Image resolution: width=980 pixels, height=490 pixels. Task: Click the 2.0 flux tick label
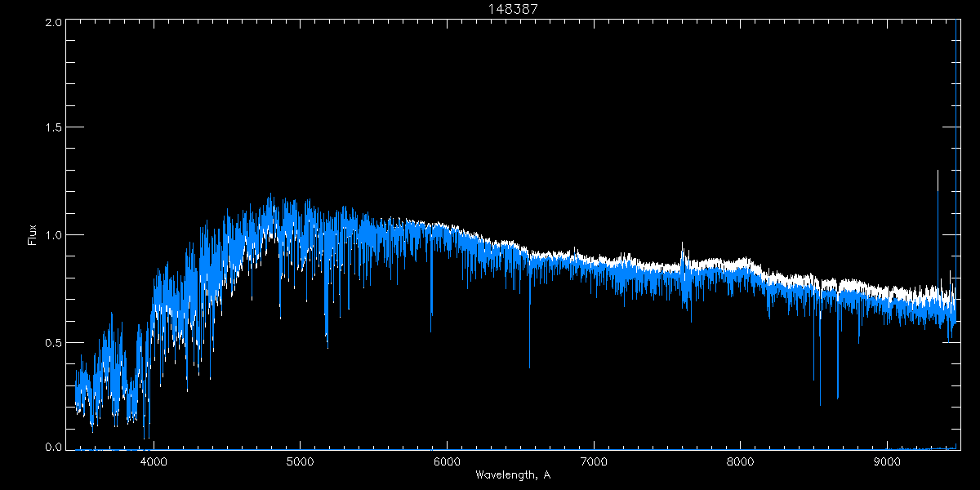click(54, 23)
